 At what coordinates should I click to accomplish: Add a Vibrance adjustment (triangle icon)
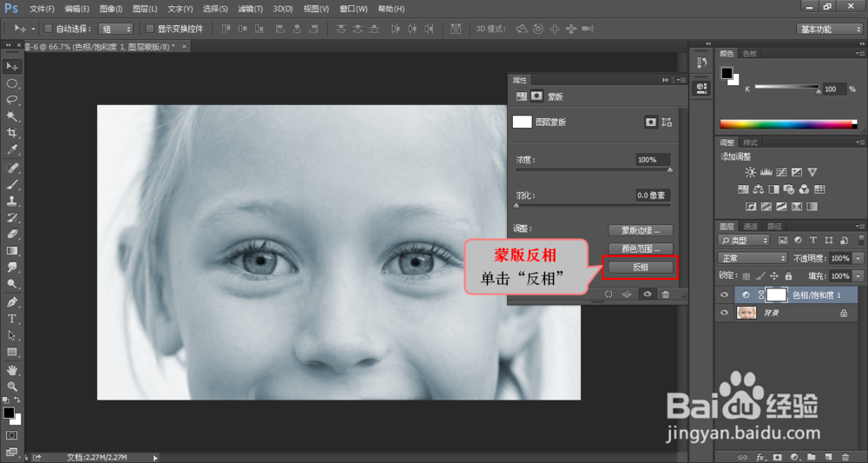point(812,172)
